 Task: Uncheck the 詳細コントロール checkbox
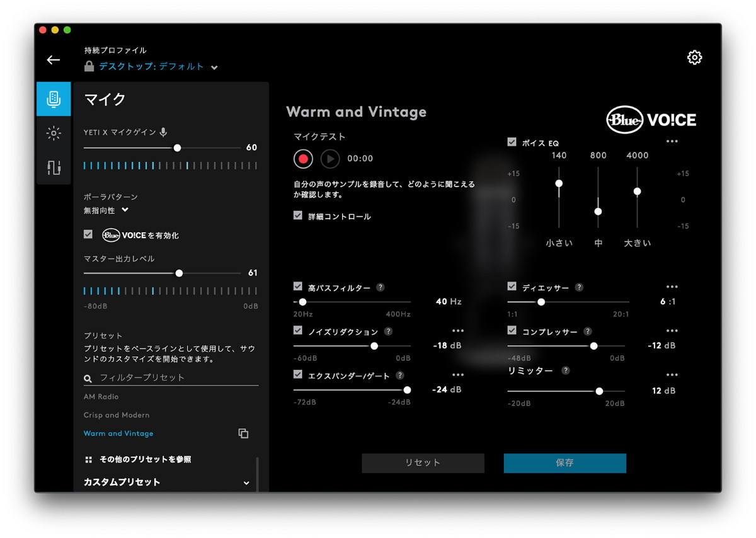coord(298,215)
